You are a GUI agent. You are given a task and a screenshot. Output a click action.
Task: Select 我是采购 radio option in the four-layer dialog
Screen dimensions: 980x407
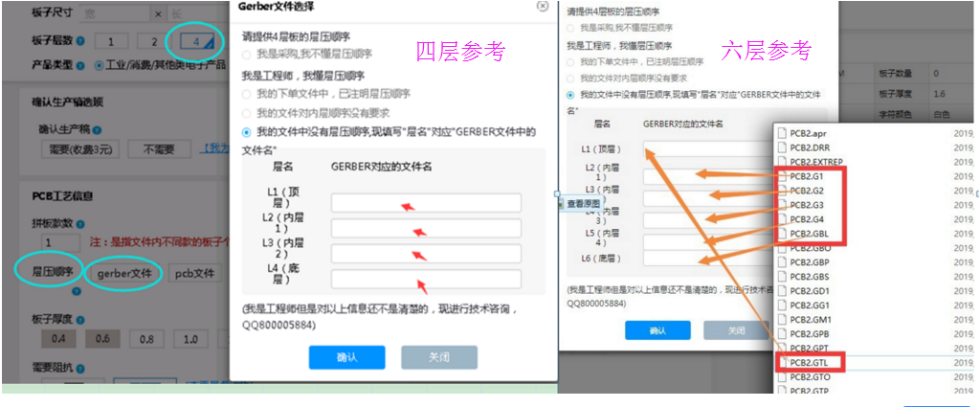coord(246,54)
